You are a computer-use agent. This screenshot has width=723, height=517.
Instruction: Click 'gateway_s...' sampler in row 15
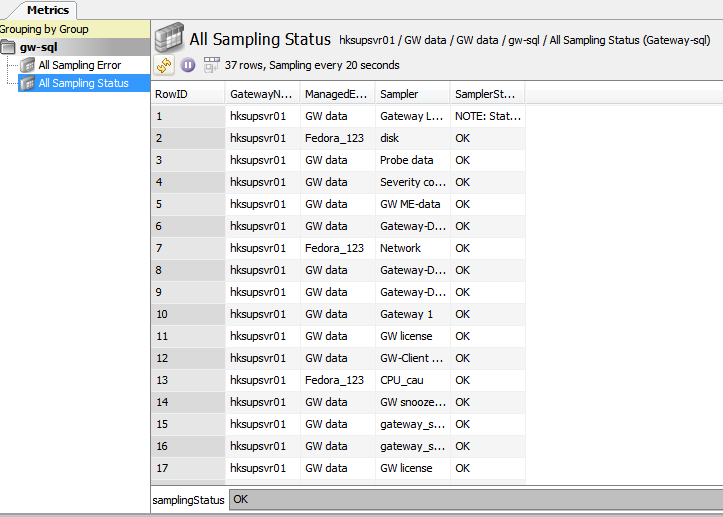pyautogui.click(x=413, y=424)
